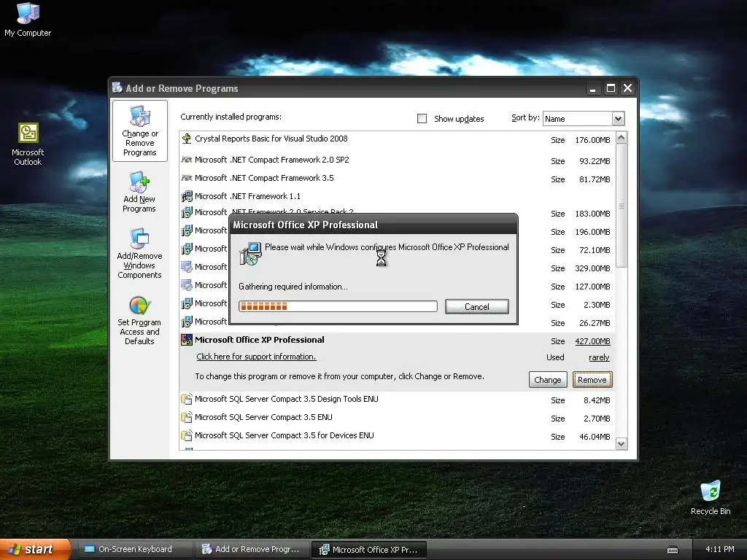Switch to Add or Remove Programs taskbar item
This screenshot has width=747, height=560.
click(252, 549)
